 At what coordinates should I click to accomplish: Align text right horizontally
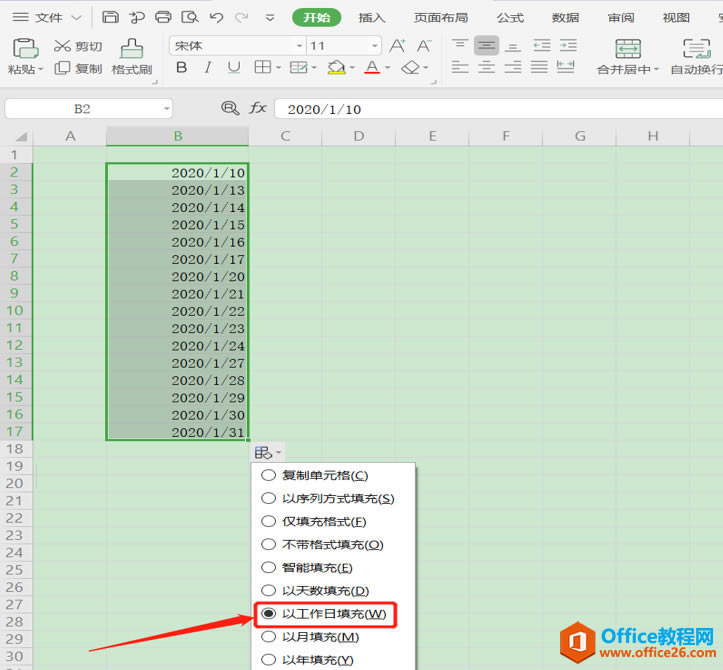(x=513, y=67)
